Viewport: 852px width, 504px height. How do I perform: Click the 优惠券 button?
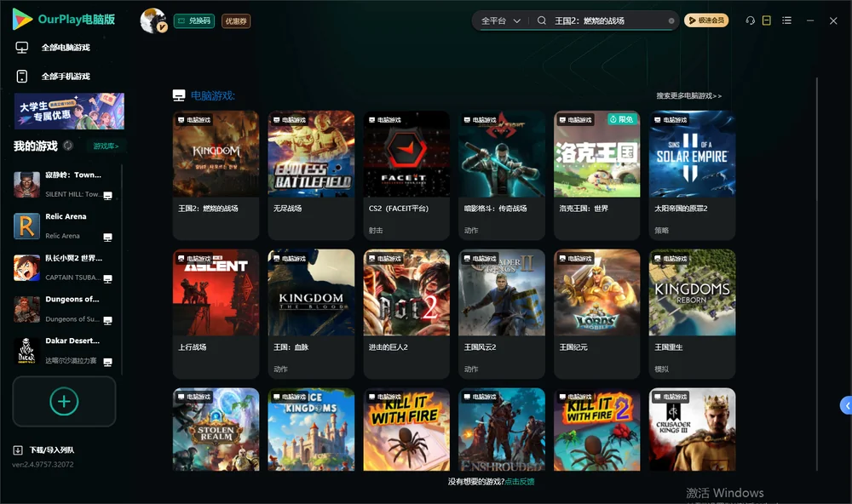point(236,21)
